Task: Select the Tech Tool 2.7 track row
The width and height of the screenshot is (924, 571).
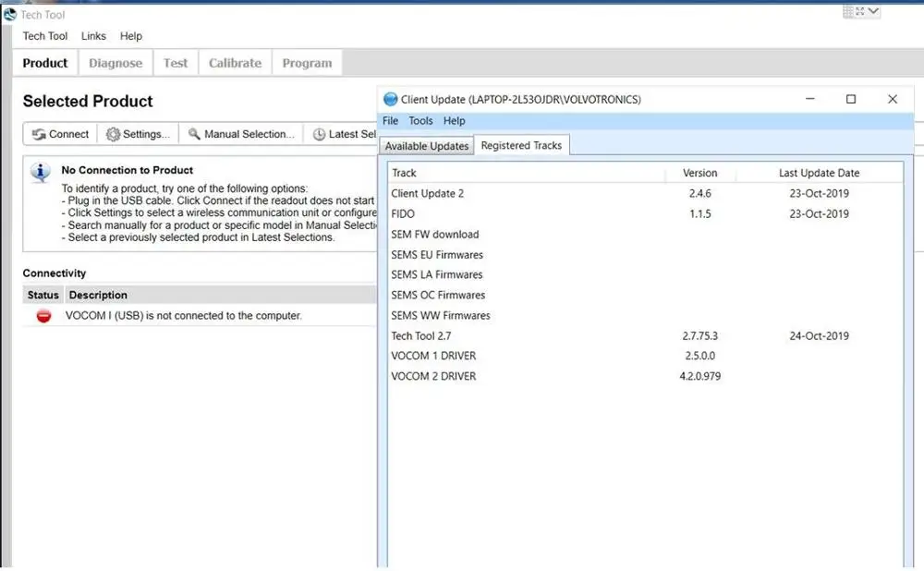Action: [x=421, y=336]
